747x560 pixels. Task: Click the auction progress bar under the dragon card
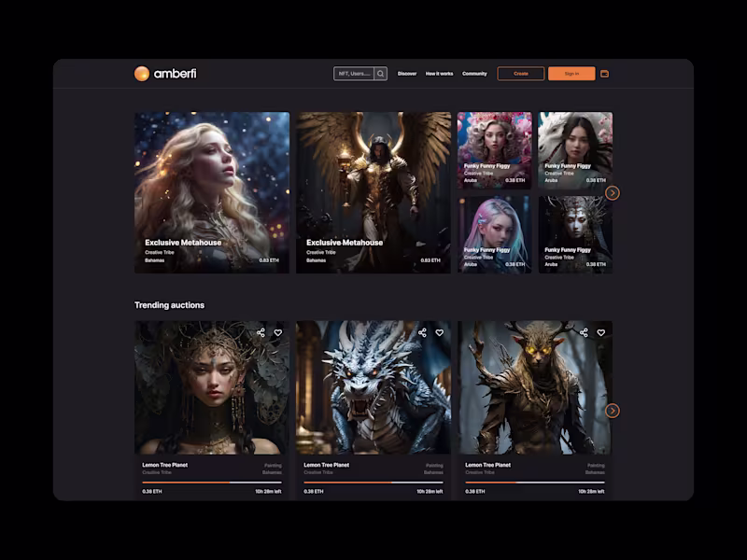(372, 480)
